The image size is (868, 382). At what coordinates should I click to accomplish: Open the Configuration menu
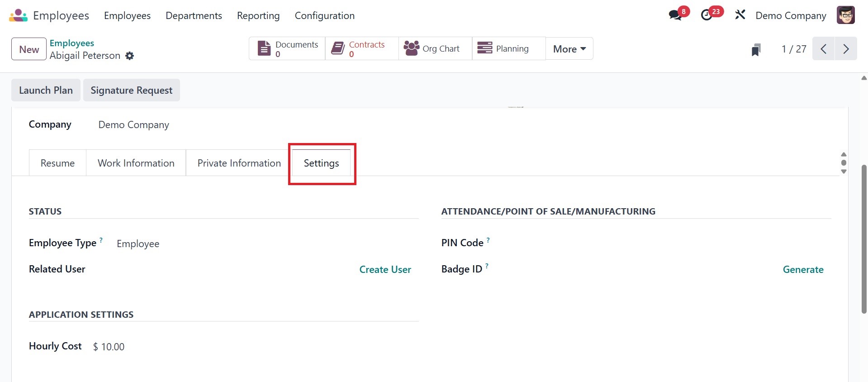(324, 15)
